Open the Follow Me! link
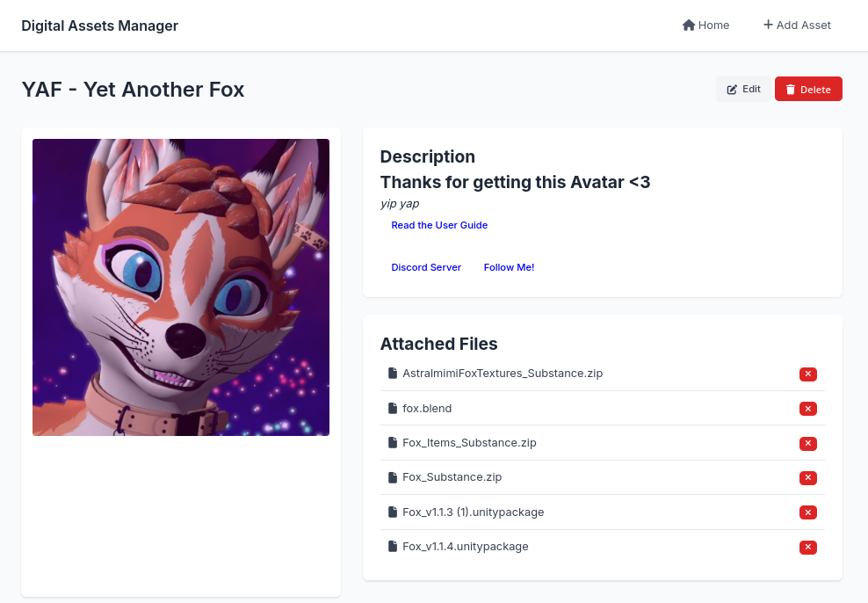 click(509, 267)
